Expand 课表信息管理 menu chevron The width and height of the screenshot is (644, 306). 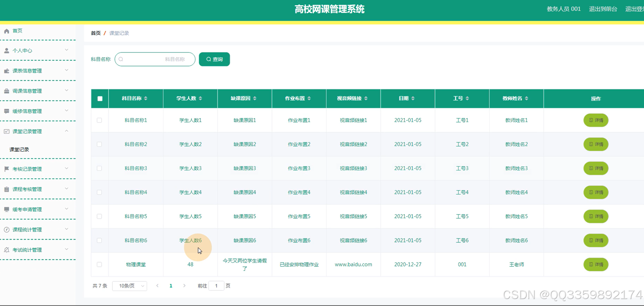66,70
